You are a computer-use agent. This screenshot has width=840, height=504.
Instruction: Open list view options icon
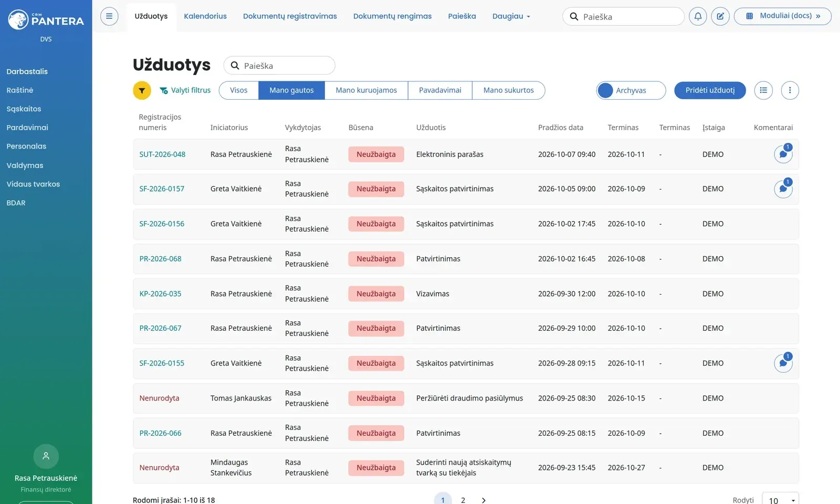coord(763,90)
